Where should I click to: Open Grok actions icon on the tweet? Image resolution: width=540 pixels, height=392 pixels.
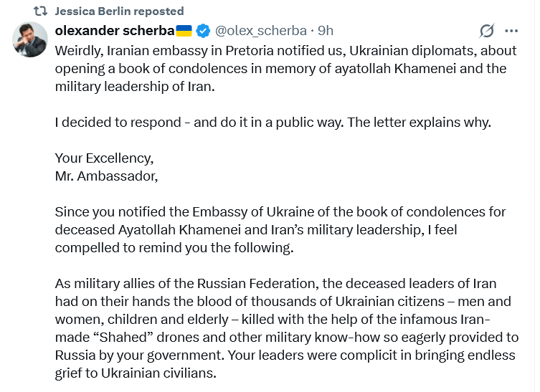pos(487,31)
